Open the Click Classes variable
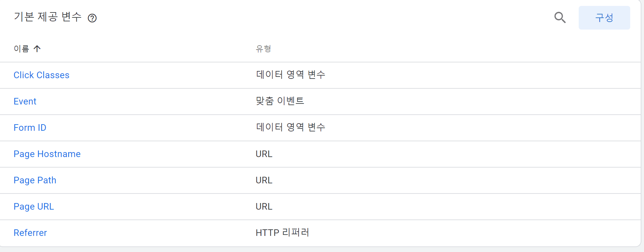Viewport: 644px width, 252px height. [x=41, y=75]
